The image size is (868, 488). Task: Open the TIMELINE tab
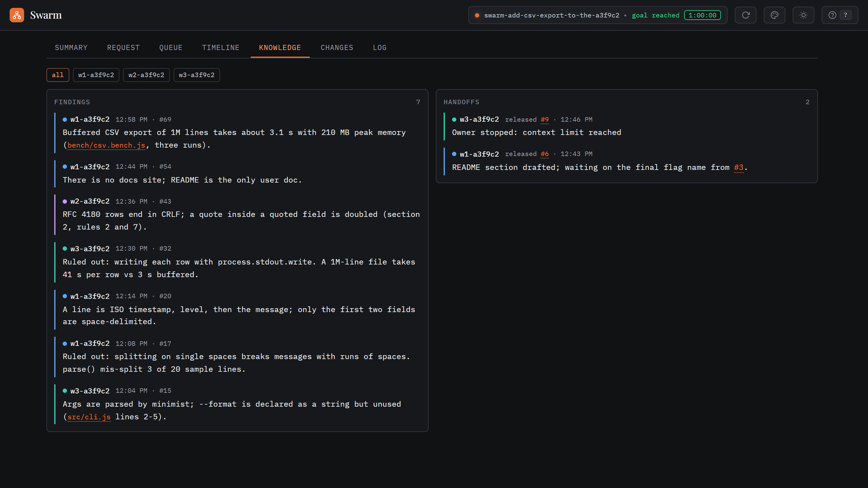tap(221, 48)
